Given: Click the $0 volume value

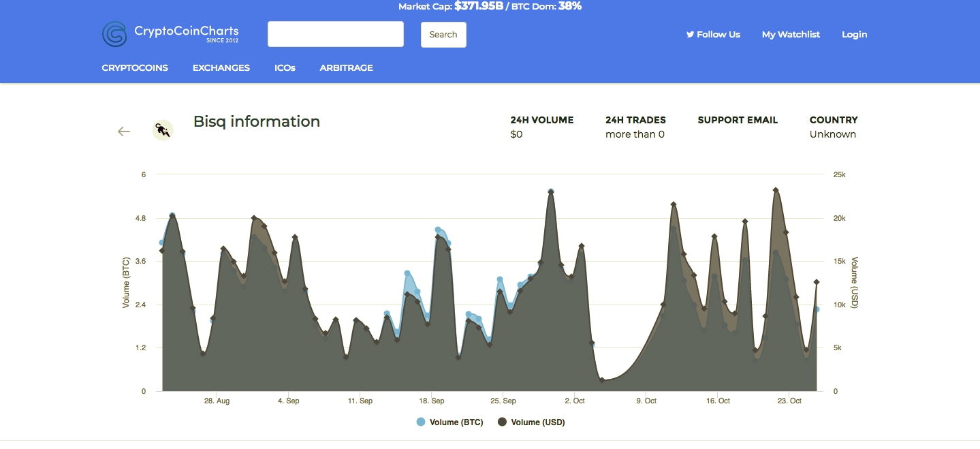Looking at the screenshot, I should click(x=517, y=134).
